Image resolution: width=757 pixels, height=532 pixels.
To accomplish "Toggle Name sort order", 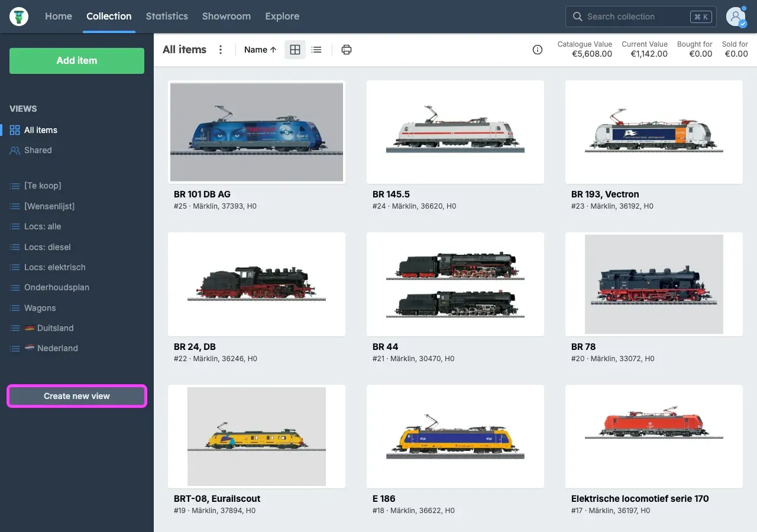I will (x=260, y=50).
